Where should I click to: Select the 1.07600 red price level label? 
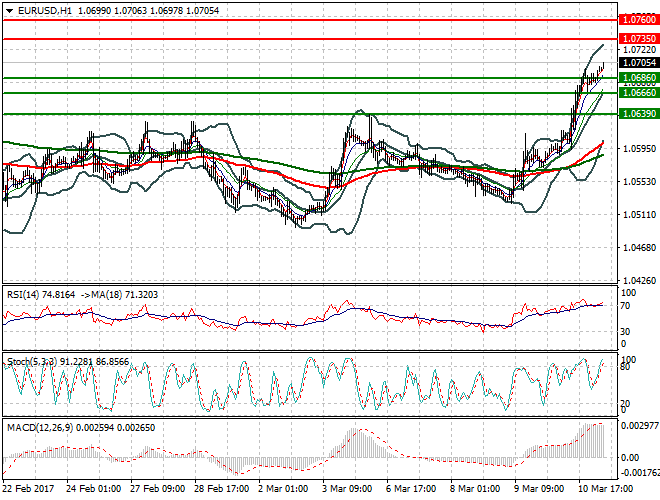coord(639,19)
